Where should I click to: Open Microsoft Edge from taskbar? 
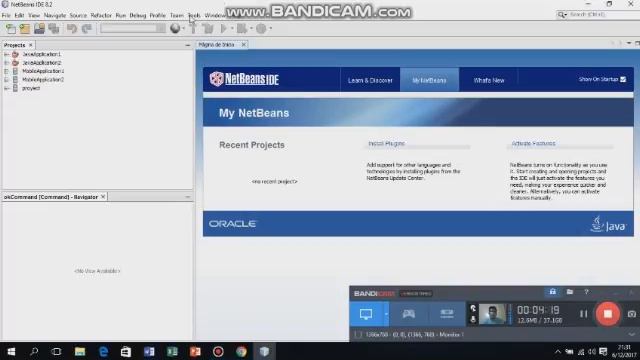point(103,351)
